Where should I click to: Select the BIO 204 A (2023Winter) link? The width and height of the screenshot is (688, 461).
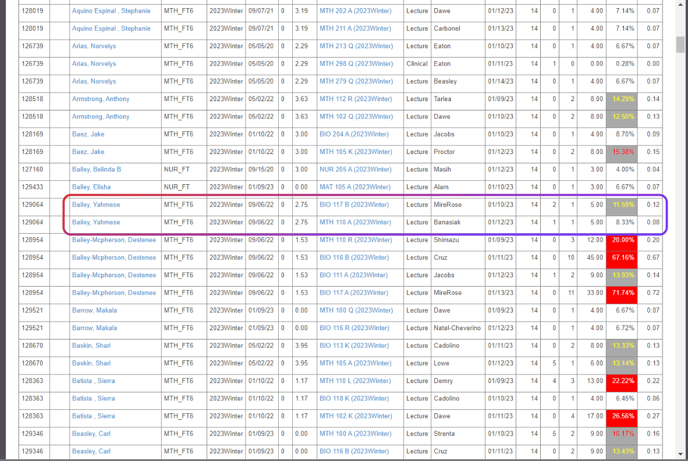point(355,134)
